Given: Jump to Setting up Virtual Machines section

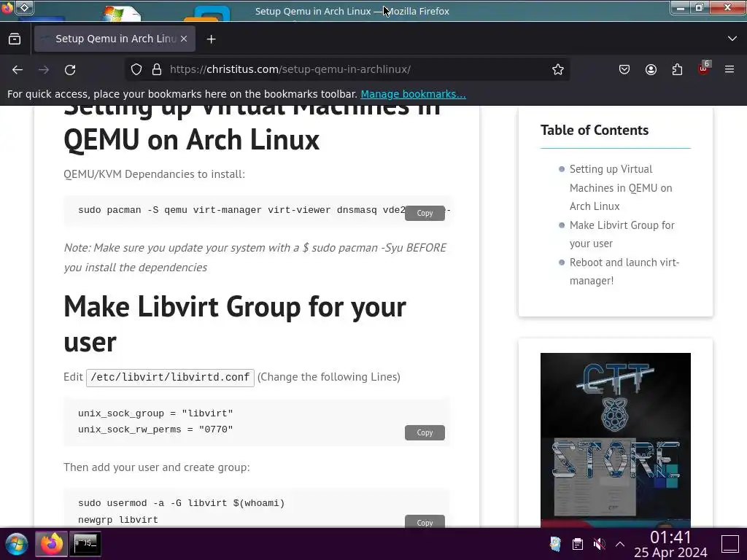Looking at the screenshot, I should pos(620,187).
